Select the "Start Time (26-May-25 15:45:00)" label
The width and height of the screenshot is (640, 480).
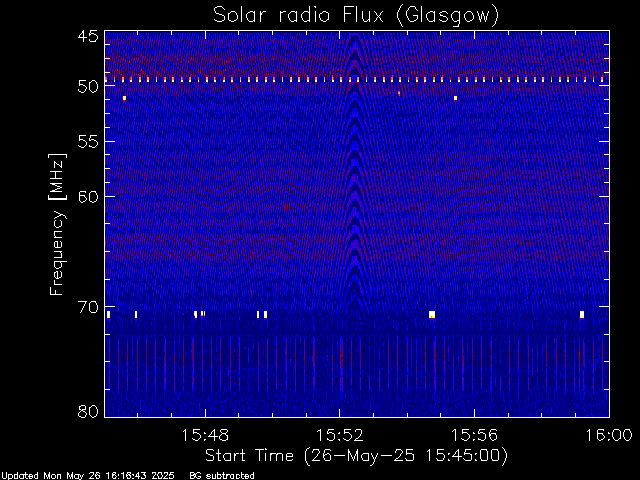[356, 456]
